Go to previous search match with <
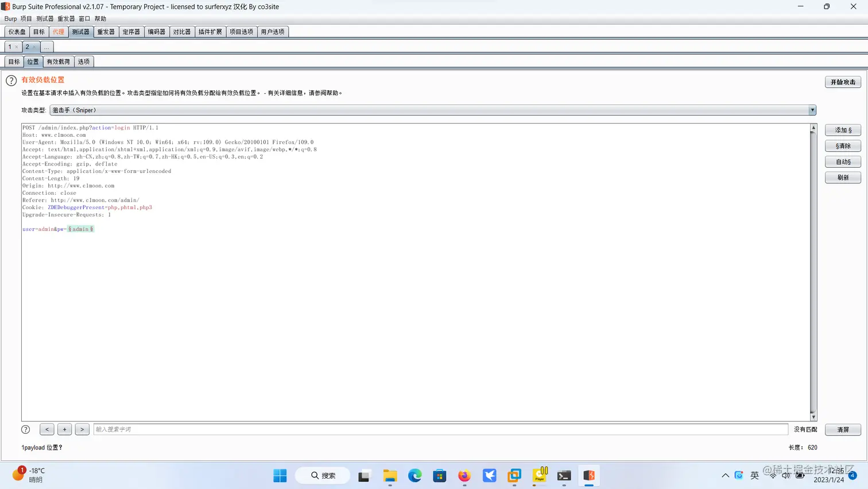 (x=47, y=429)
